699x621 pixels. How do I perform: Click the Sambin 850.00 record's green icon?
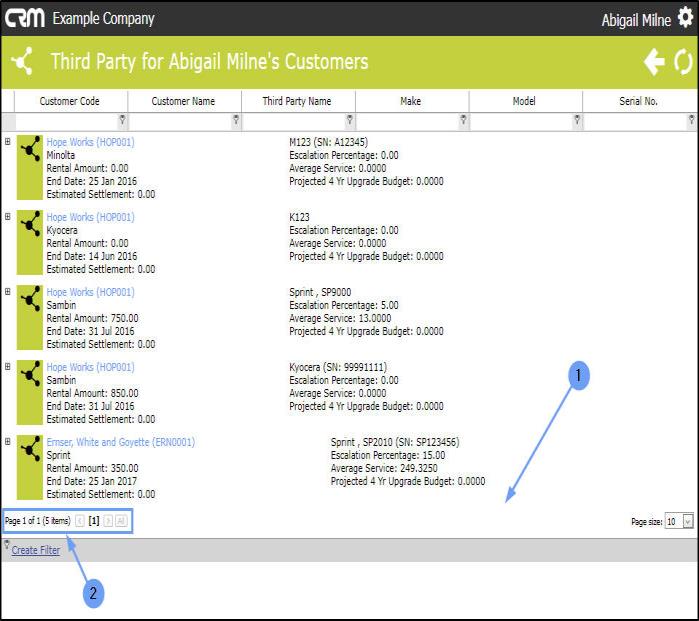[x=30, y=392]
